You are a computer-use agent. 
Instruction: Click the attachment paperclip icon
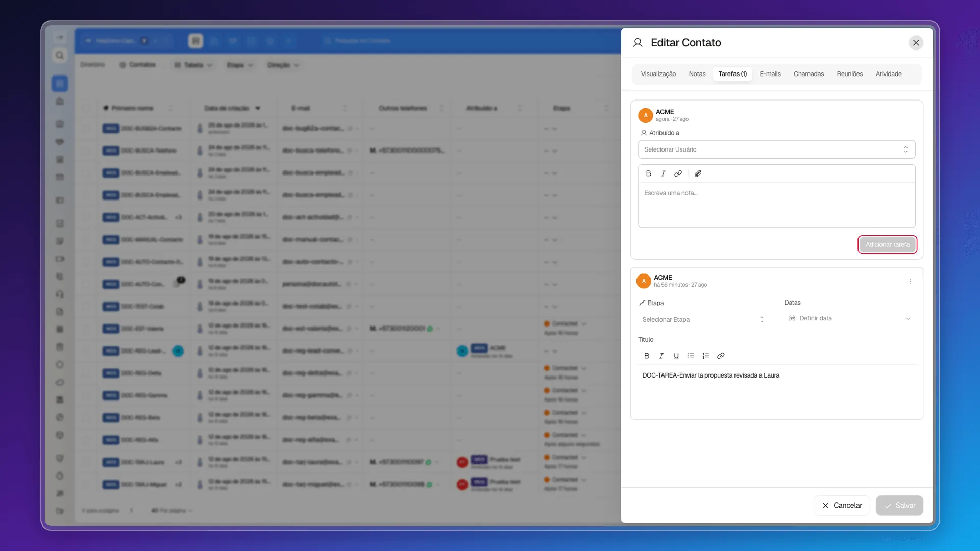point(698,173)
